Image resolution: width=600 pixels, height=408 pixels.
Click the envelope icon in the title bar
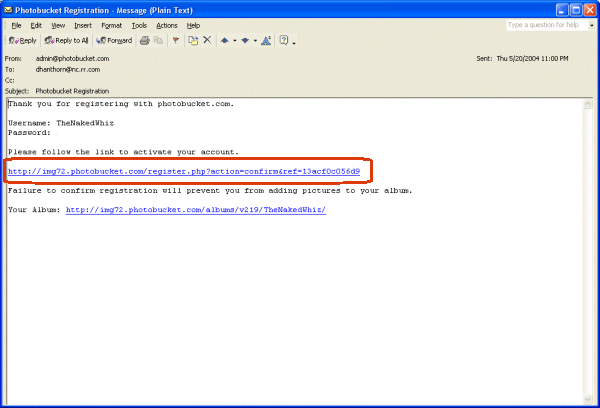pyautogui.click(x=8, y=10)
